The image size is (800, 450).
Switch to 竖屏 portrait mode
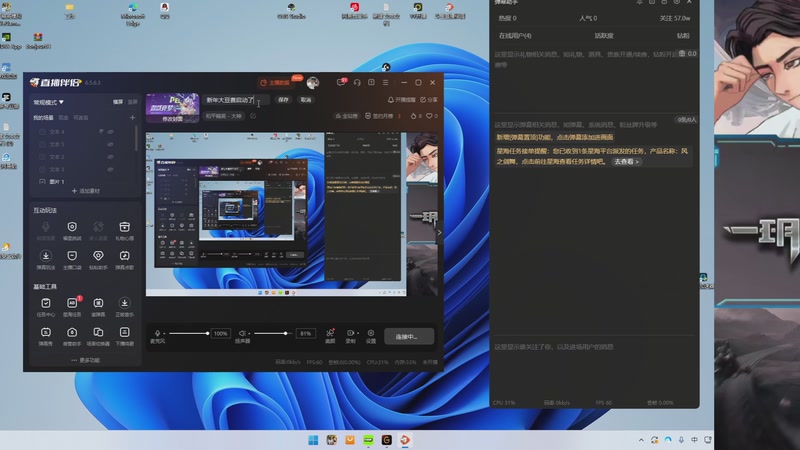pos(133,102)
